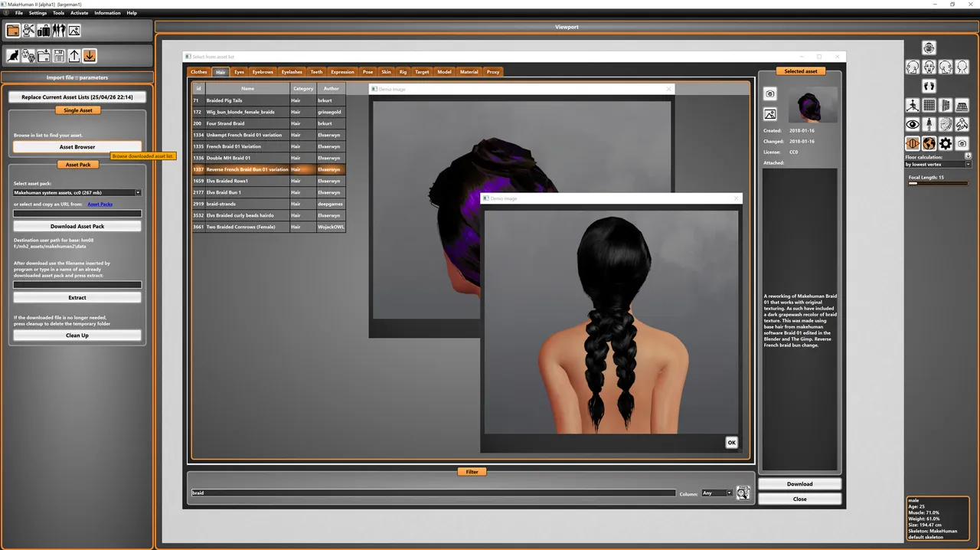Switch to the Proxy tab
This screenshot has width=980, height=550.
(x=493, y=72)
